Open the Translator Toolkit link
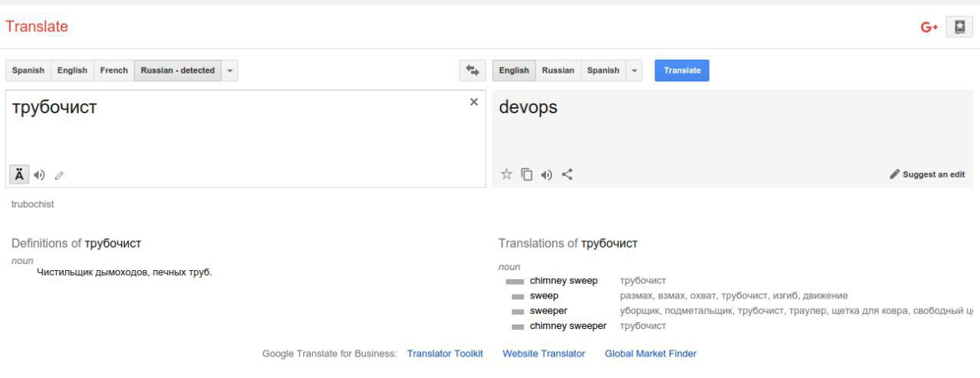The height and width of the screenshot is (378, 980). [445, 354]
